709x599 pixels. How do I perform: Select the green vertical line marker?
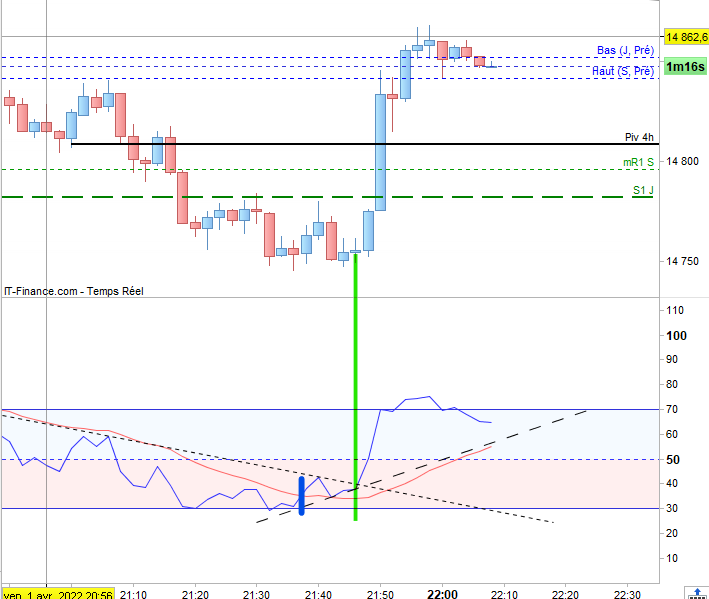pos(355,387)
